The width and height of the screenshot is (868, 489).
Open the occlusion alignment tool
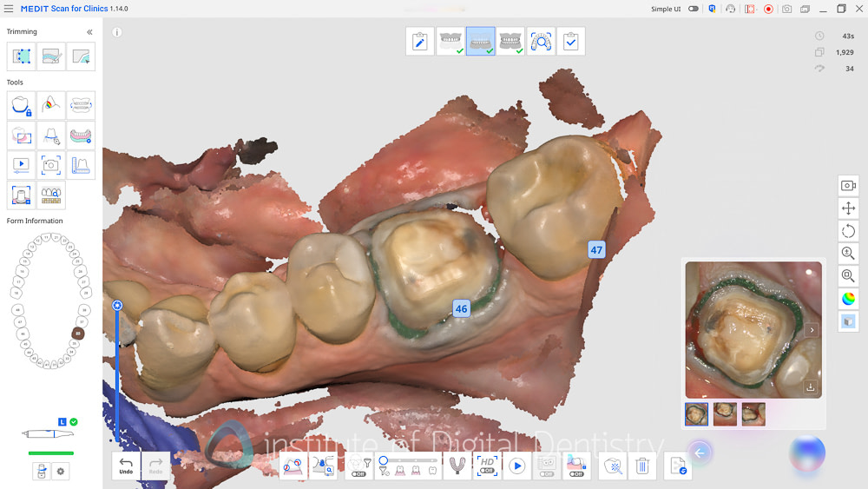coord(81,105)
